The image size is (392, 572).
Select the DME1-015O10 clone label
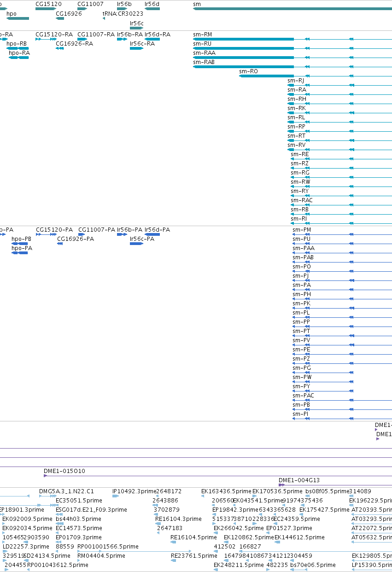pyautogui.click(x=64, y=471)
